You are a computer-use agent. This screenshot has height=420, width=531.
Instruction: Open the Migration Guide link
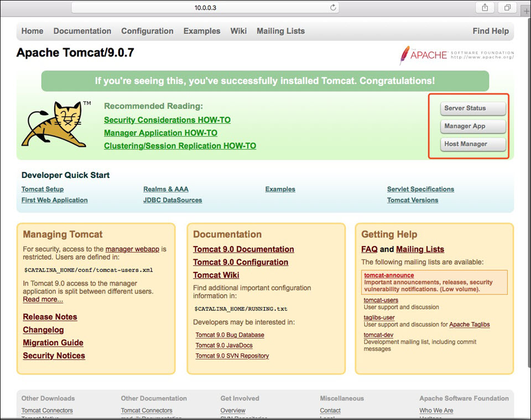click(53, 343)
